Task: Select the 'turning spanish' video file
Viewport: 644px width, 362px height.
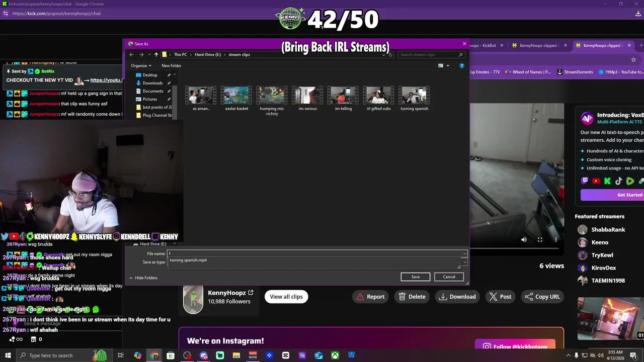Action: pos(415,98)
